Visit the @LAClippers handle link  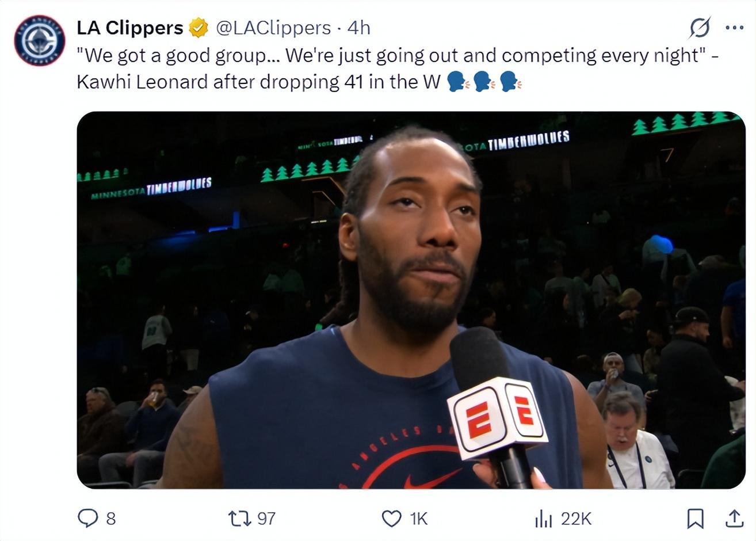coord(273,27)
